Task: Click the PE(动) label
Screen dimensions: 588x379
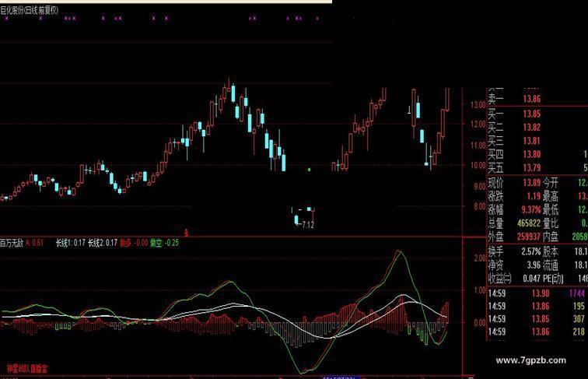Action: 553,279
